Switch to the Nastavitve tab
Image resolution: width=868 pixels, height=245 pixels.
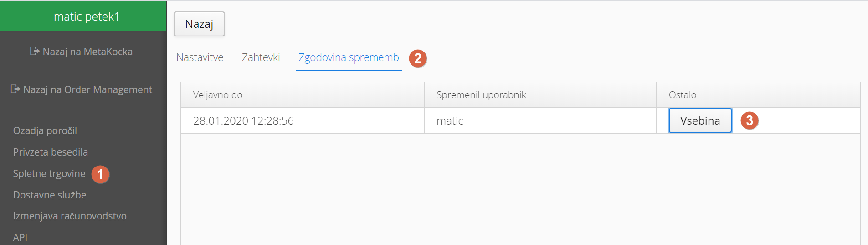[200, 57]
